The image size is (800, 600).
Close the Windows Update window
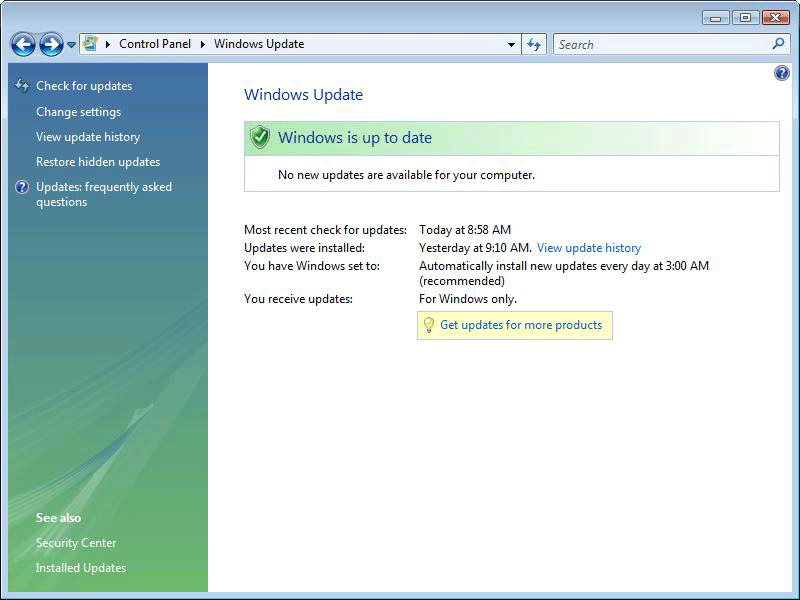click(x=776, y=18)
